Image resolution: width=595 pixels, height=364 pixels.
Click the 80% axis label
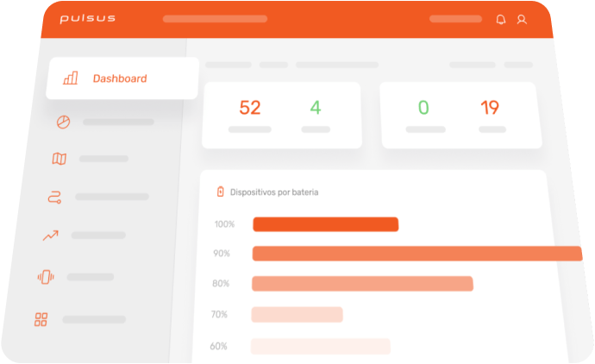coord(221,284)
